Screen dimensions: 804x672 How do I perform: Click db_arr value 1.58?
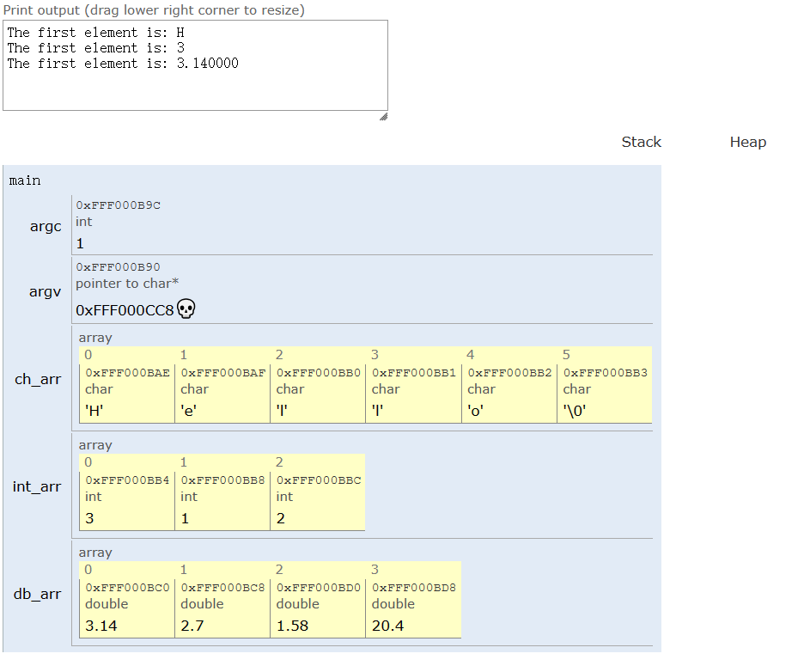(292, 626)
